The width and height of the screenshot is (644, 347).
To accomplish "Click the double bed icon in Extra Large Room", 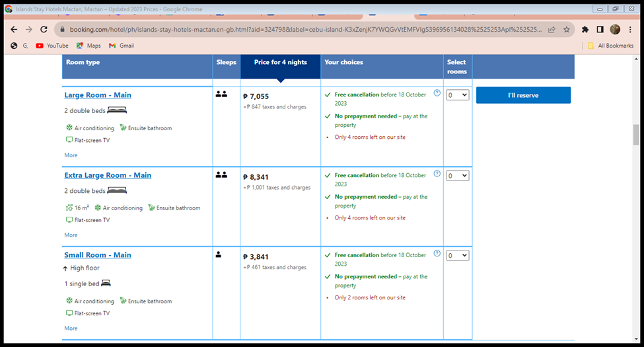I will tap(117, 190).
